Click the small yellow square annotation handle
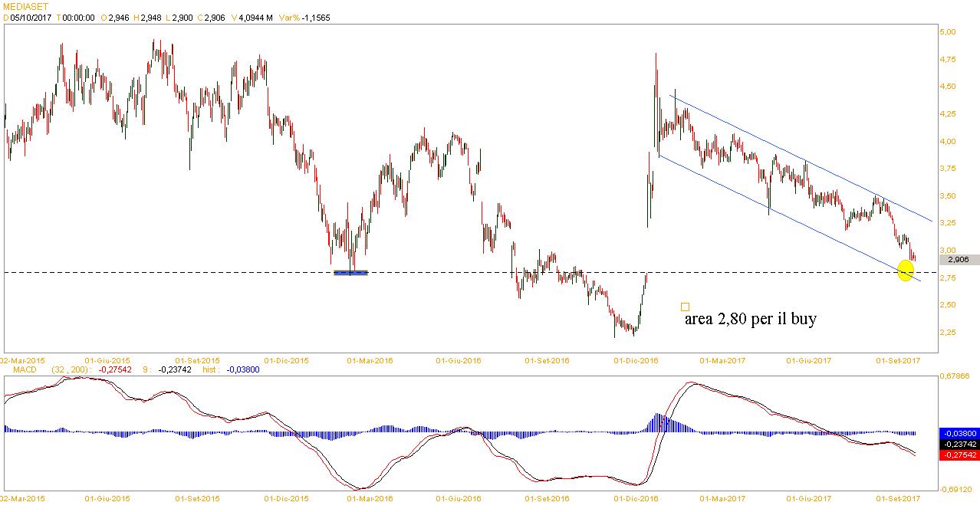 685,307
